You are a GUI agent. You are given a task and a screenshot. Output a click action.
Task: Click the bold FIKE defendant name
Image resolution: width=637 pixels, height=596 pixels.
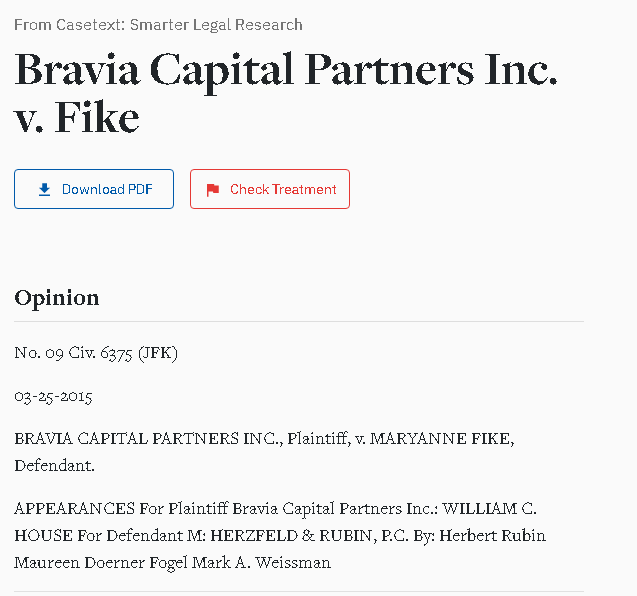490,439
